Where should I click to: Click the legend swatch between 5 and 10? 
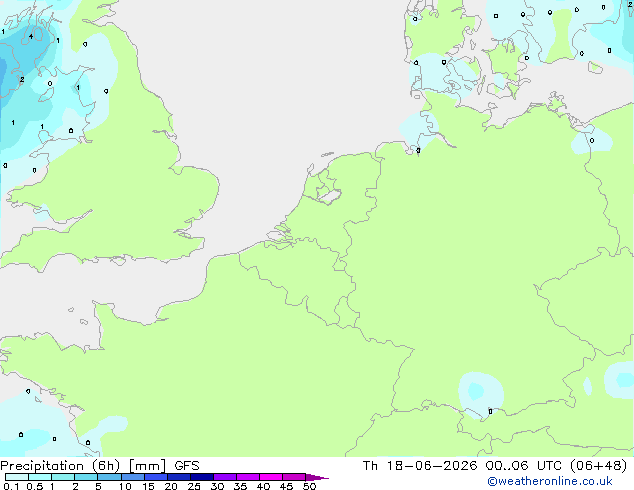[x=110, y=477]
